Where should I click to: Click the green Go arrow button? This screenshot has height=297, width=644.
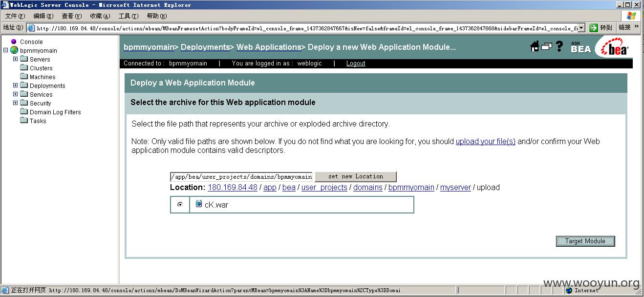tap(594, 28)
